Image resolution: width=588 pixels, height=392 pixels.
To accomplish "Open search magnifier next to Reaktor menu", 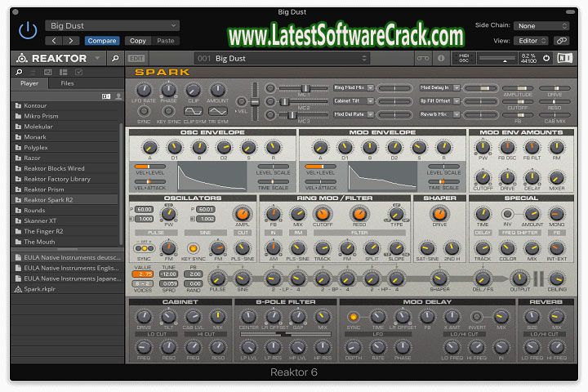I will click(115, 58).
